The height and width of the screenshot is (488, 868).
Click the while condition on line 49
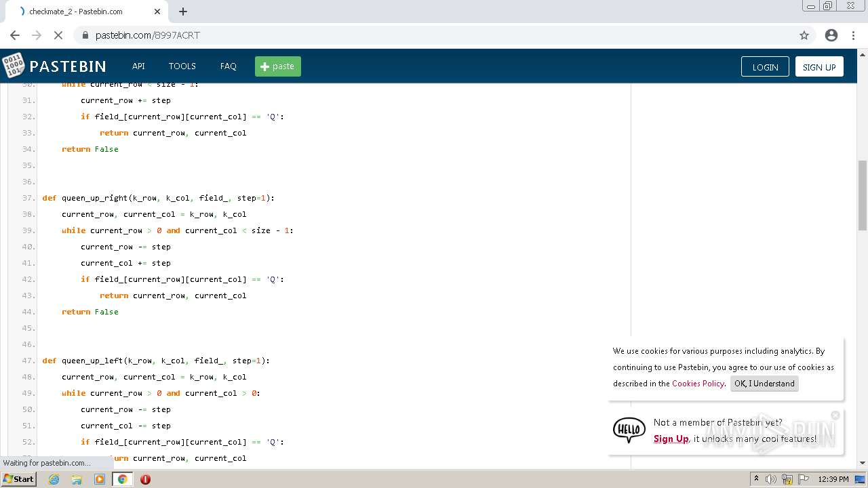tap(161, 393)
